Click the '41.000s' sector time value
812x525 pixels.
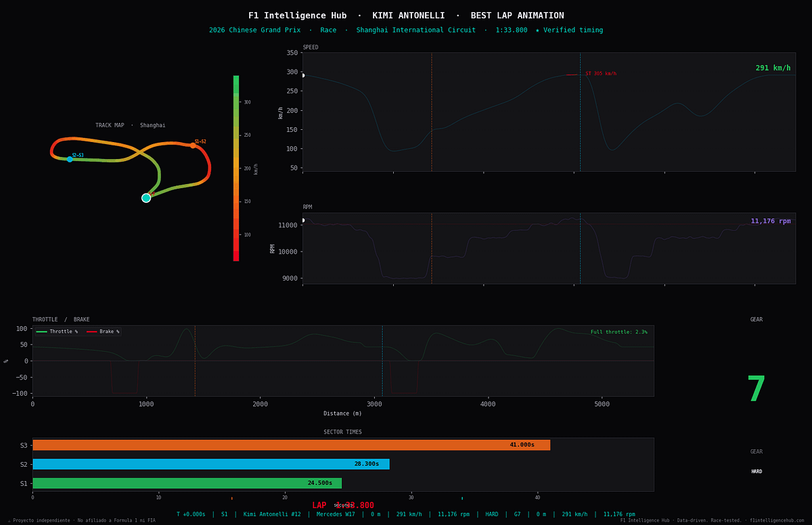[x=522, y=445]
